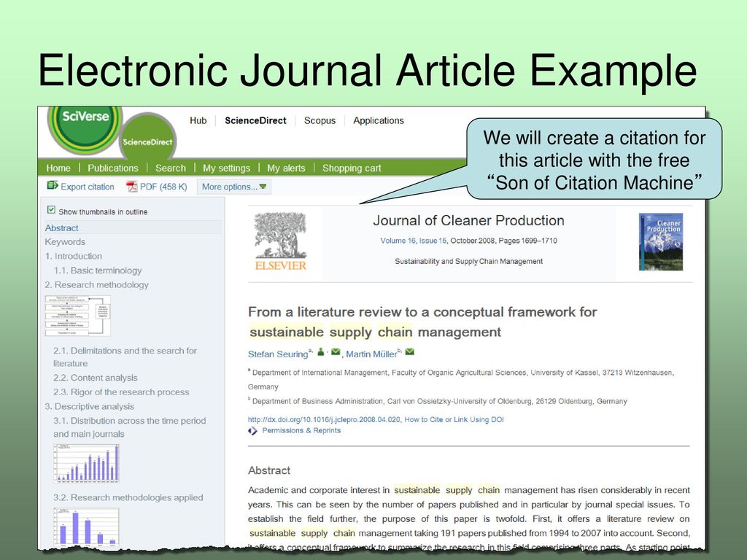Screen dimensions: 747x560
Task: Go to Home in the green menu
Action: (58, 168)
